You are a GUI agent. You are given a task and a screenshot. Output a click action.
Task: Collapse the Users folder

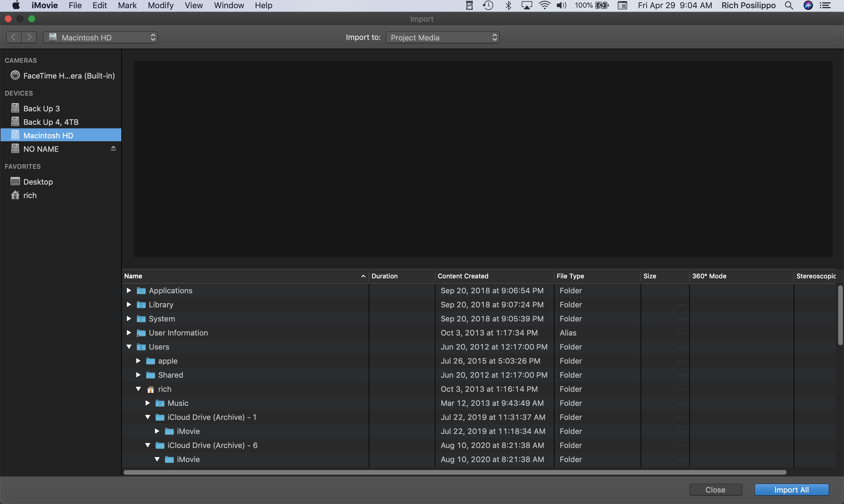point(129,347)
